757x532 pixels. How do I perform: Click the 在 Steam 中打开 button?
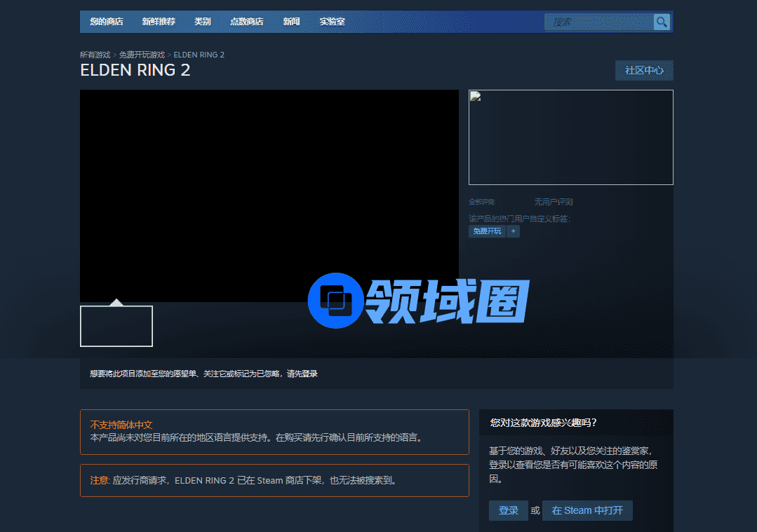click(x=587, y=510)
